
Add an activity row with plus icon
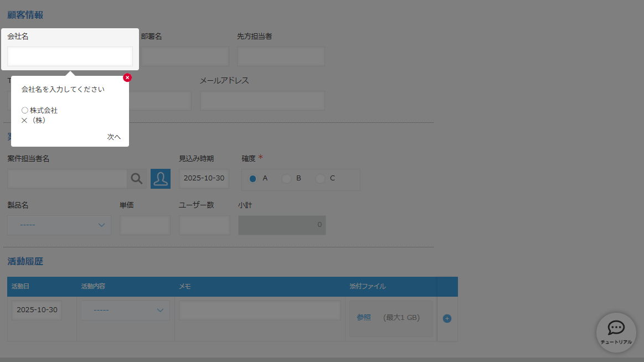pyautogui.click(x=447, y=318)
